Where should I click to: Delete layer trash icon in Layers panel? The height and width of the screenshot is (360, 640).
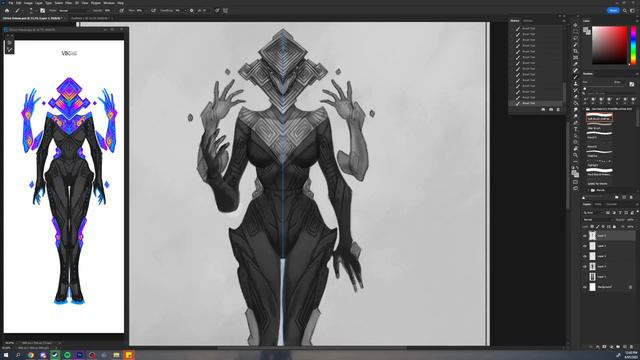tap(631, 347)
